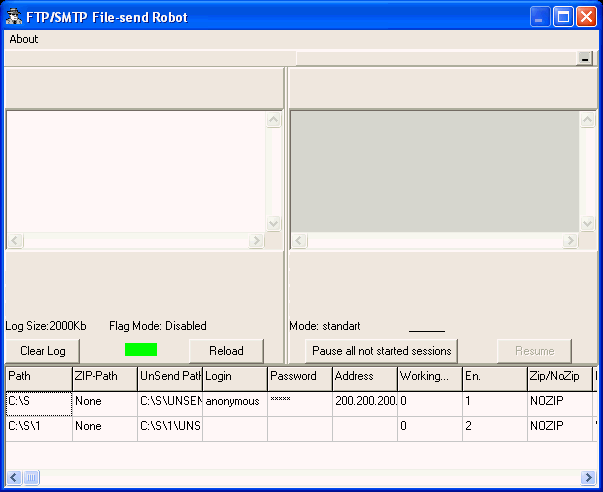Select the Path column header

[38, 377]
